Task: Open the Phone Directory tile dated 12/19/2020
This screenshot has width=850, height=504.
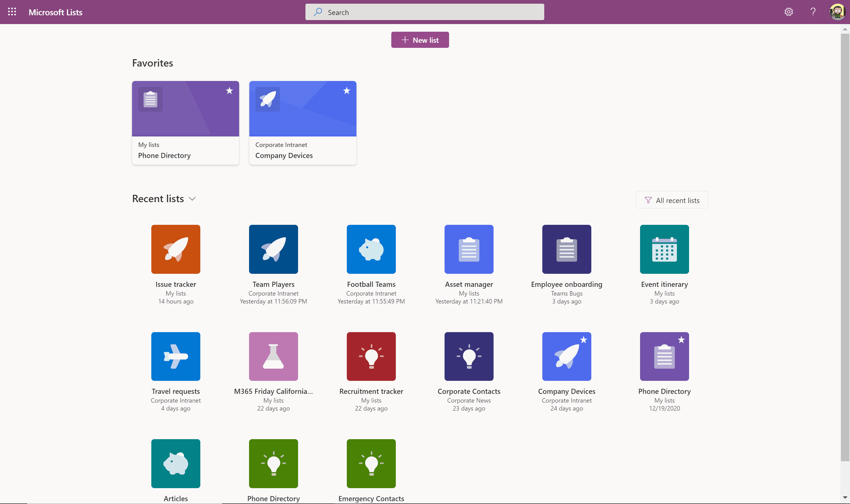Action: pos(664,356)
